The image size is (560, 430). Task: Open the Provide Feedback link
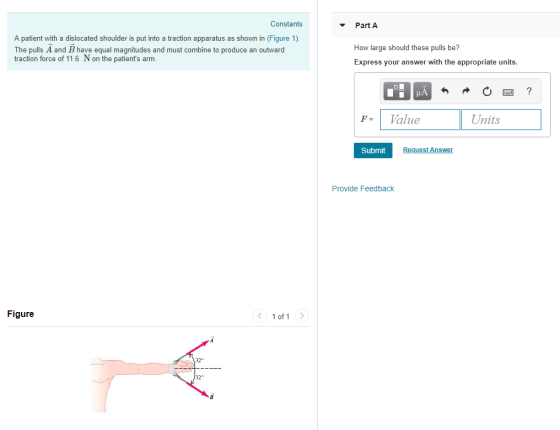(363, 189)
